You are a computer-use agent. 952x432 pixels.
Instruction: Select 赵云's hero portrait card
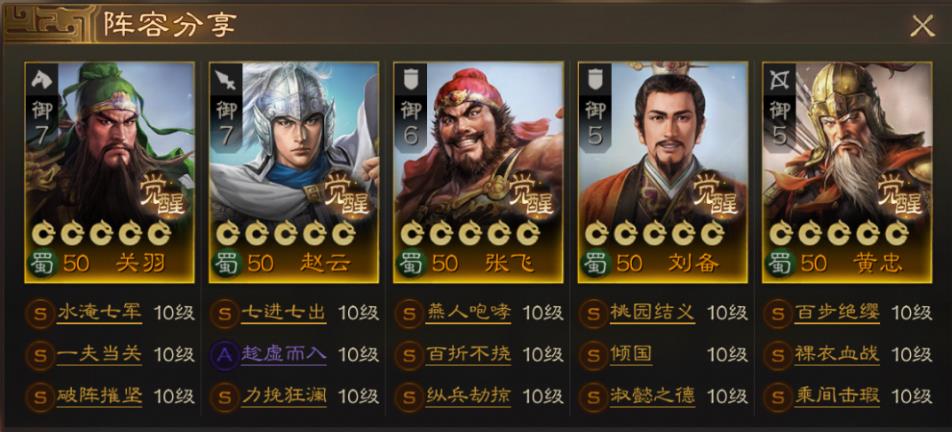click(294, 172)
